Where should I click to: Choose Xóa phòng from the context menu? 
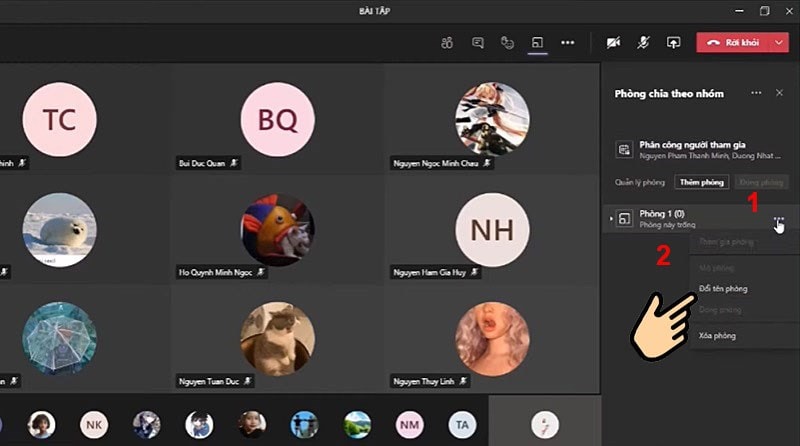(x=717, y=336)
